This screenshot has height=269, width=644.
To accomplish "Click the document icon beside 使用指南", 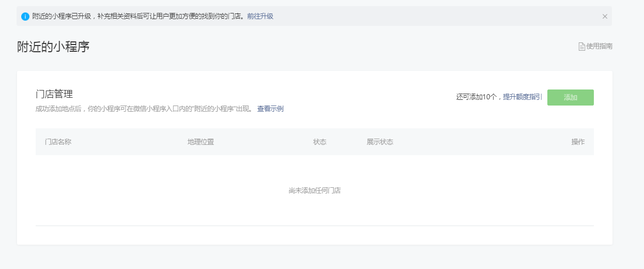I will point(581,47).
